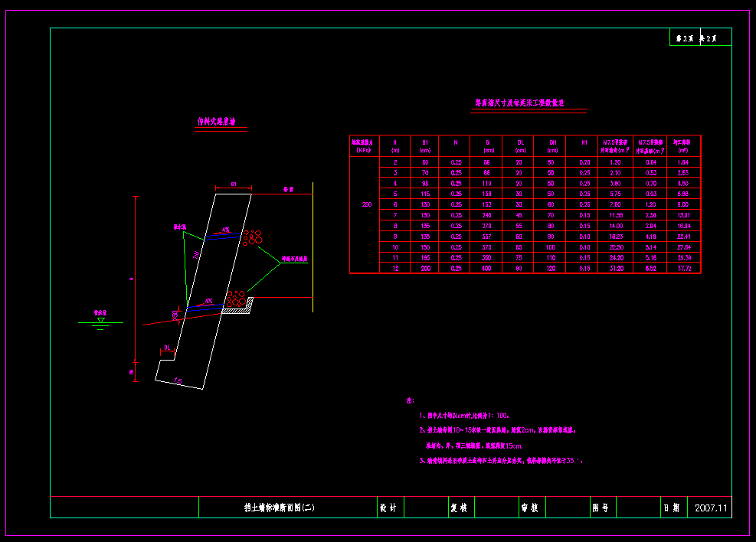Select the lower cluster of red rock circles
Viewport: 756px width, 542px height.
(236, 298)
